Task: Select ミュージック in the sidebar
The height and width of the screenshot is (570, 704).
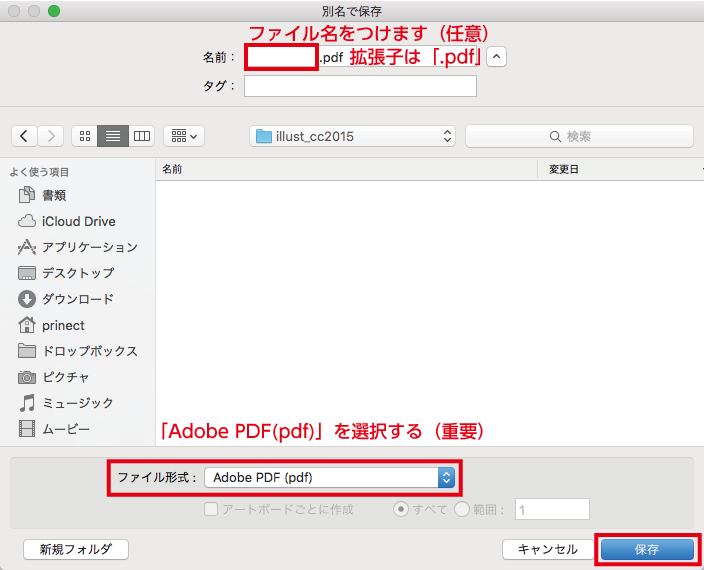Action: pos(77,403)
